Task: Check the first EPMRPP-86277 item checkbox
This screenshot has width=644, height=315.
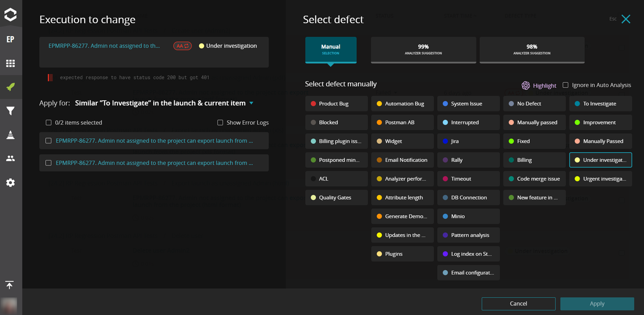Action: [x=49, y=140]
